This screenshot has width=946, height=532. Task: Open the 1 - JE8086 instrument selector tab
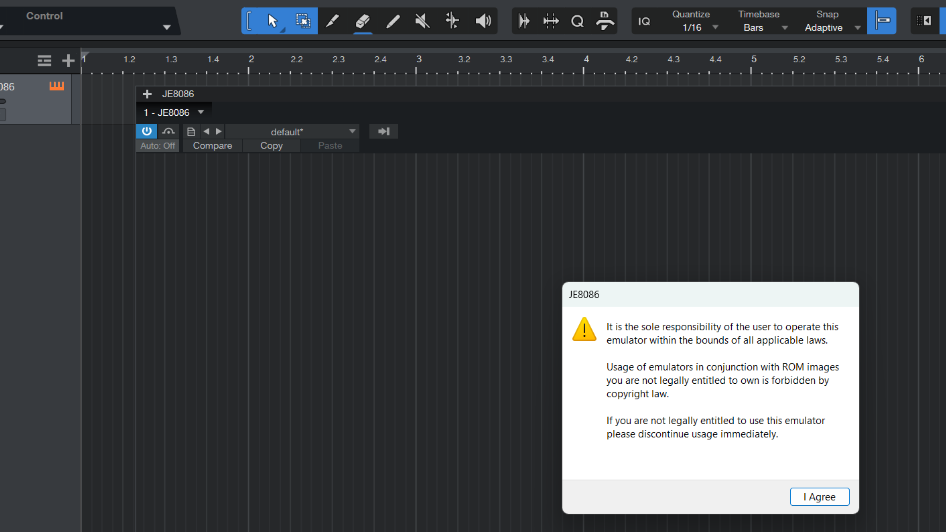pos(174,112)
